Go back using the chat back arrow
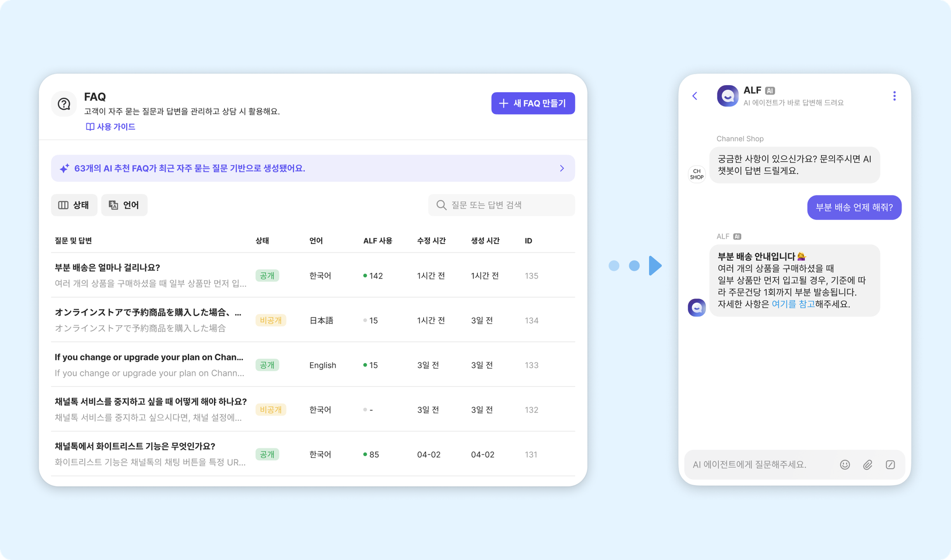The image size is (951, 560). (695, 96)
